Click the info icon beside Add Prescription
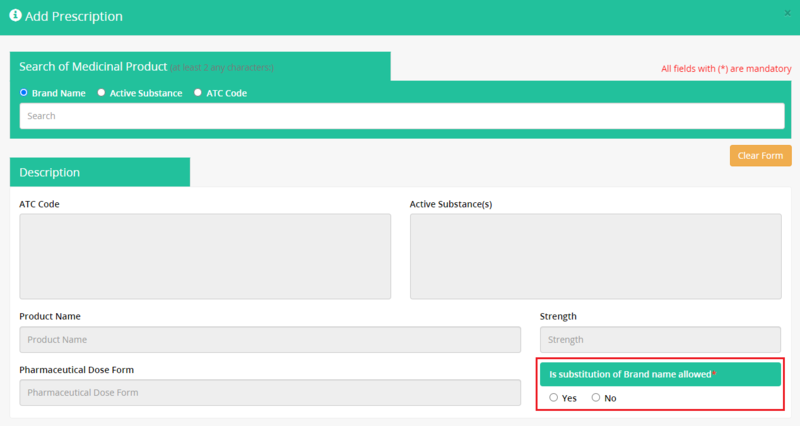Image resolution: width=800 pixels, height=426 pixels. pos(15,17)
